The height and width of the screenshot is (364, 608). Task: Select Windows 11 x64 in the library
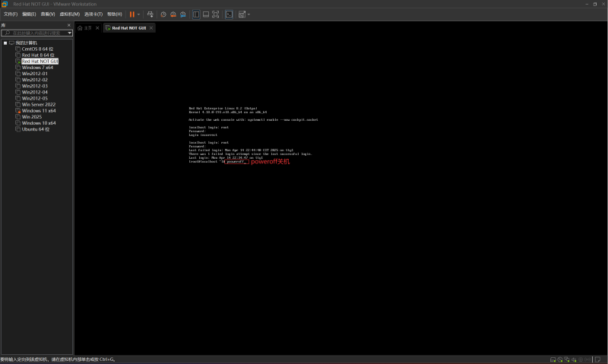tap(38, 110)
